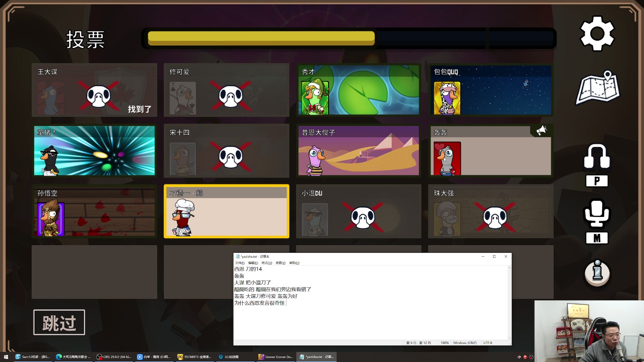Switch to Goose Goose Duck taskbar item
This screenshot has width=644, height=362.
tap(276, 357)
